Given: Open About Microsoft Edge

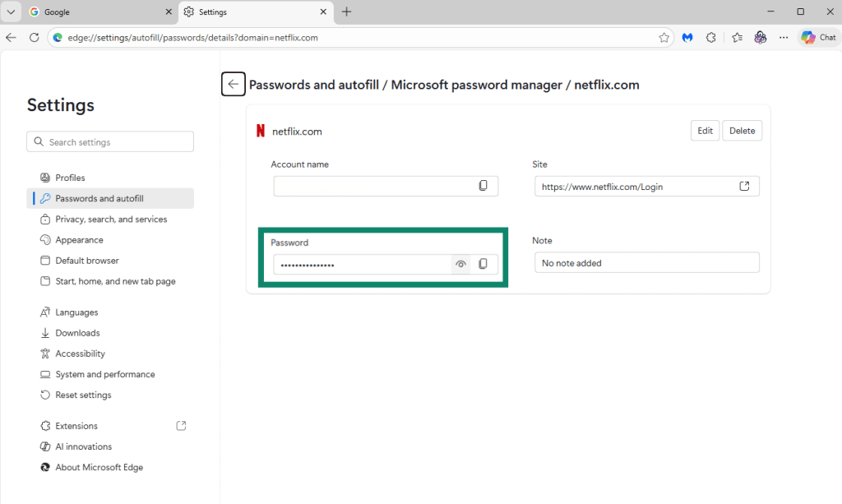Looking at the screenshot, I should point(110,467).
